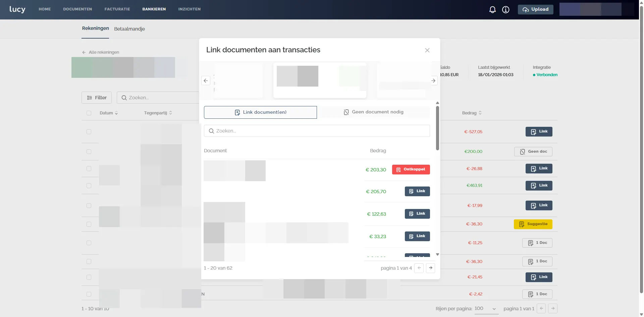This screenshot has height=317, width=644.
Task: Show next transaction card in dialog carousel
Action: [x=433, y=81]
